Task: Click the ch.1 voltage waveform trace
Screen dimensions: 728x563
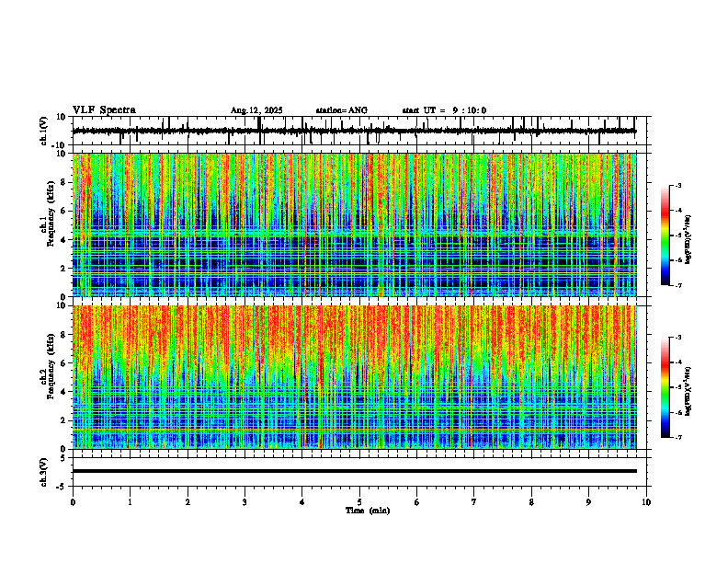Action: [x=354, y=131]
